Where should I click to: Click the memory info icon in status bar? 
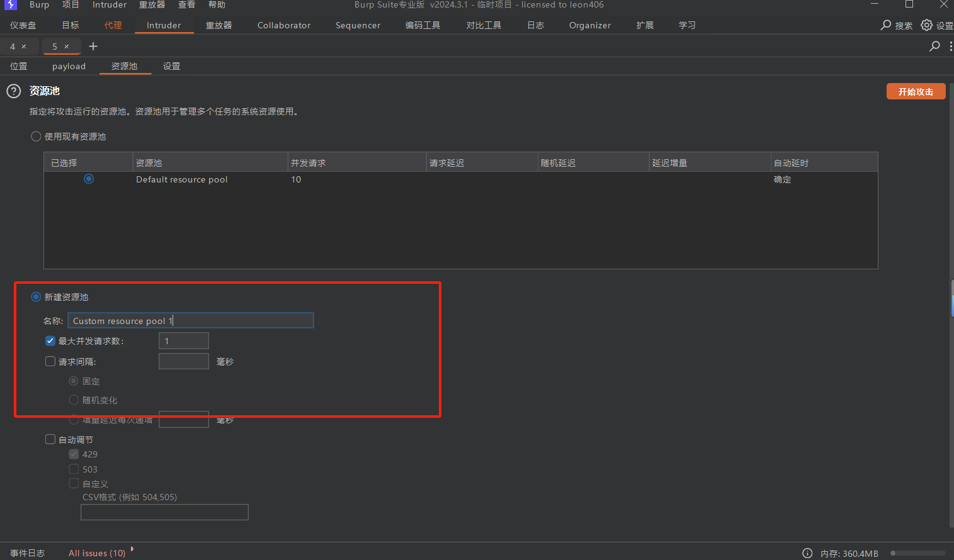coord(807,553)
